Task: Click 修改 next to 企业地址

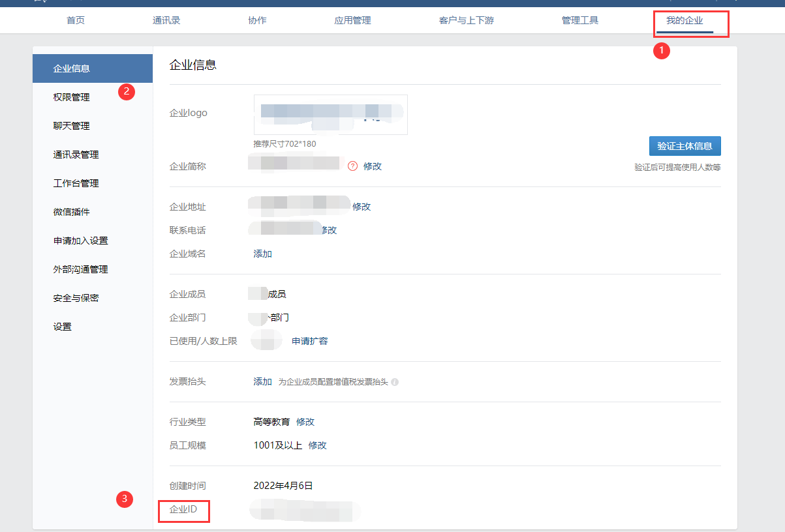Action: 362,207
